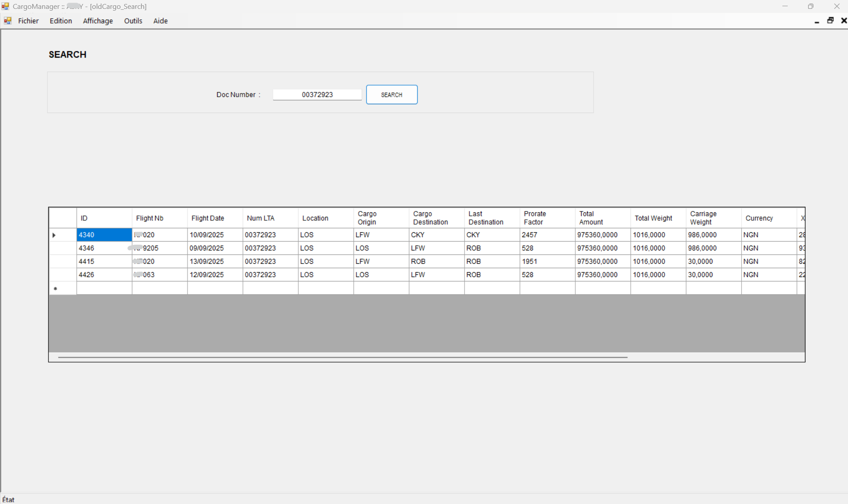
Task: Close the inner oldCargo_Search child window
Action: (x=844, y=21)
